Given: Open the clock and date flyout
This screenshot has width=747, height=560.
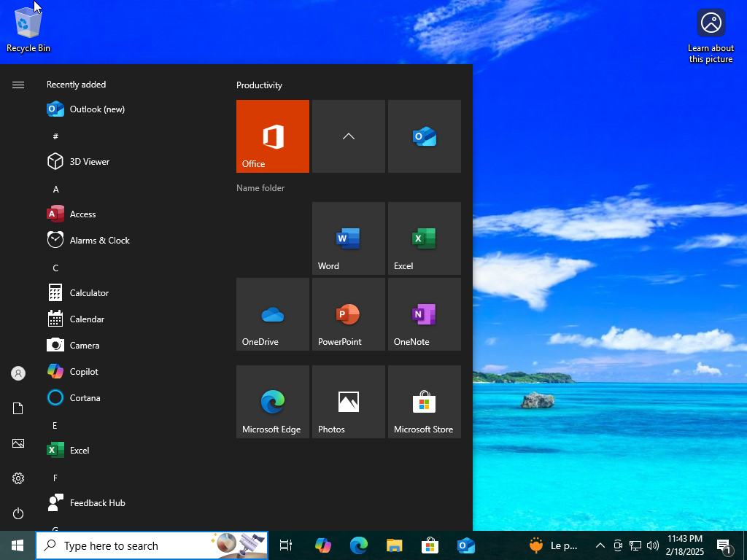Looking at the screenshot, I should coord(684,545).
